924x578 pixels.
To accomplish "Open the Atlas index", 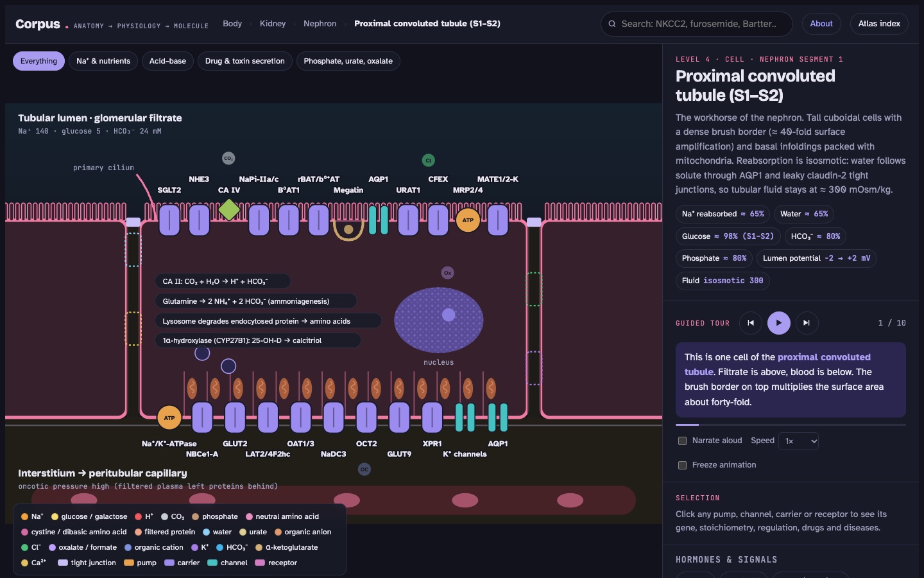I will pyautogui.click(x=879, y=24).
